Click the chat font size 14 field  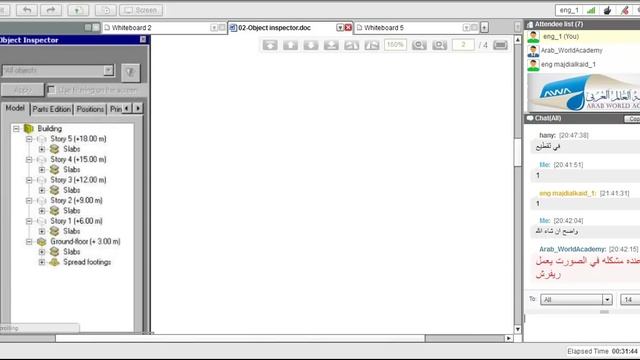coord(630,300)
